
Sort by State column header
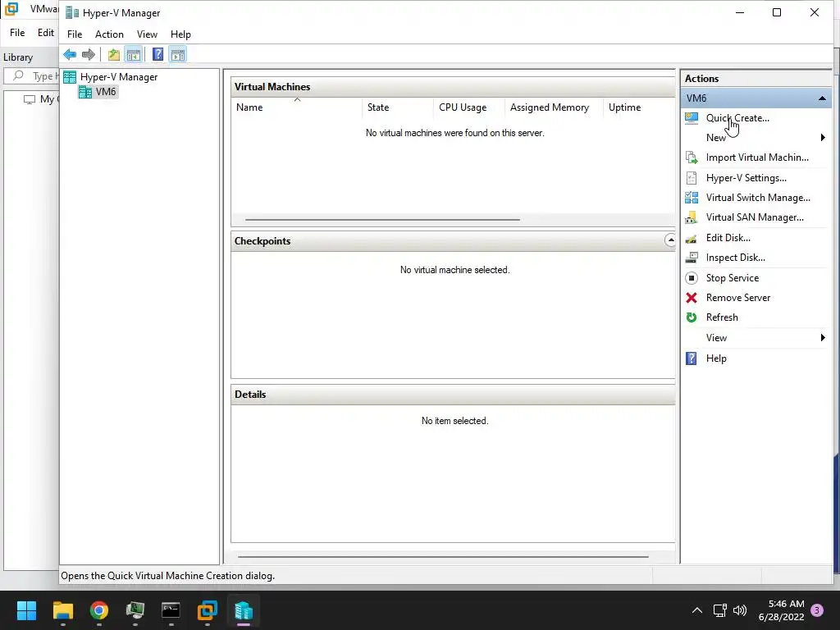398,107
